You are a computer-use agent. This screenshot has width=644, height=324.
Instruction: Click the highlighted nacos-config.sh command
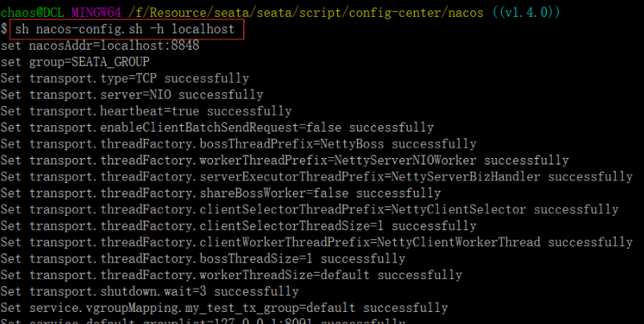125,29
